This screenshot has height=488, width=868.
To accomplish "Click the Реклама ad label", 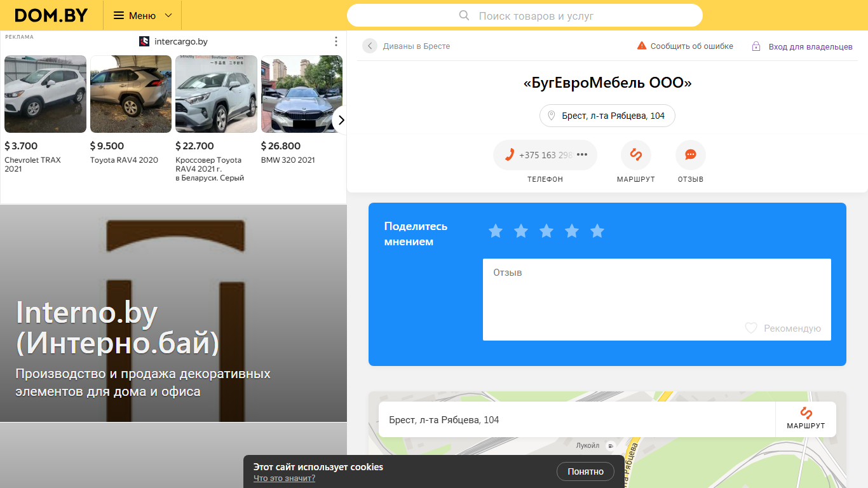I will (x=19, y=37).
